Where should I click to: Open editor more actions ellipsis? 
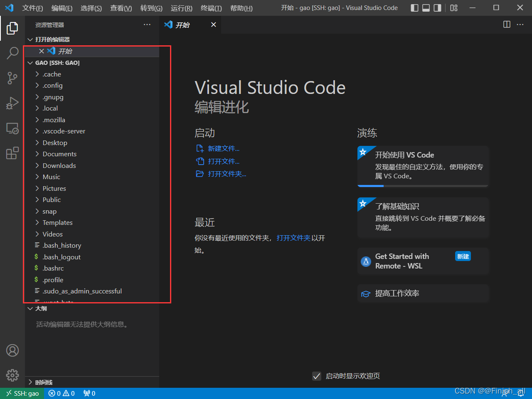click(x=520, y=25)
